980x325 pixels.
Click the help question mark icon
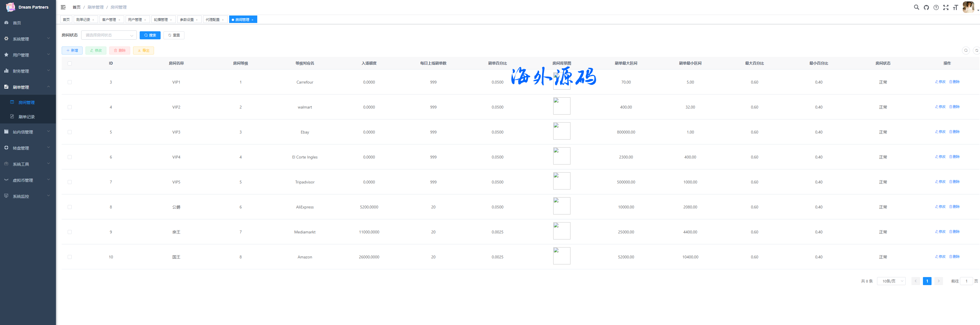pos(936,7)
